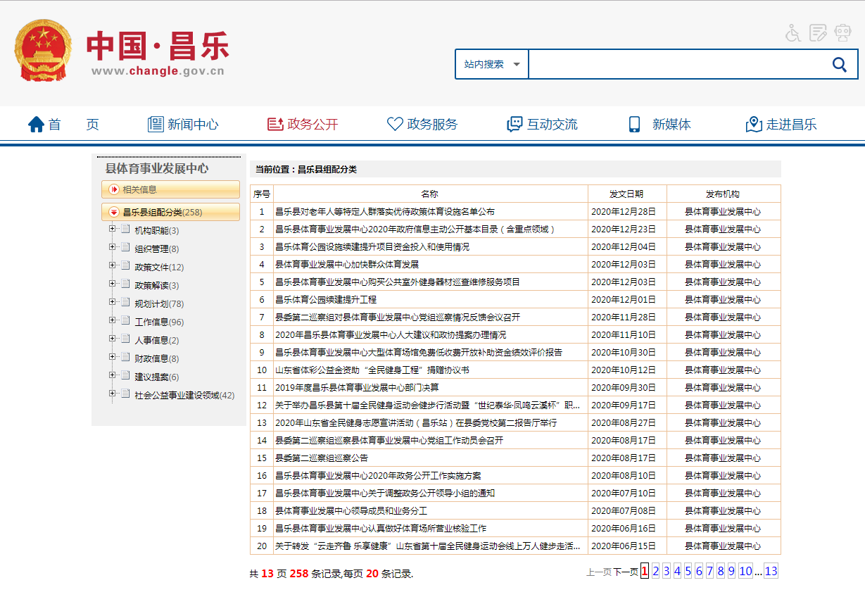Click the map pin icon for 走进昌乐
The image size is (865, 616).
pyautogui.click(x=754, y=125)
